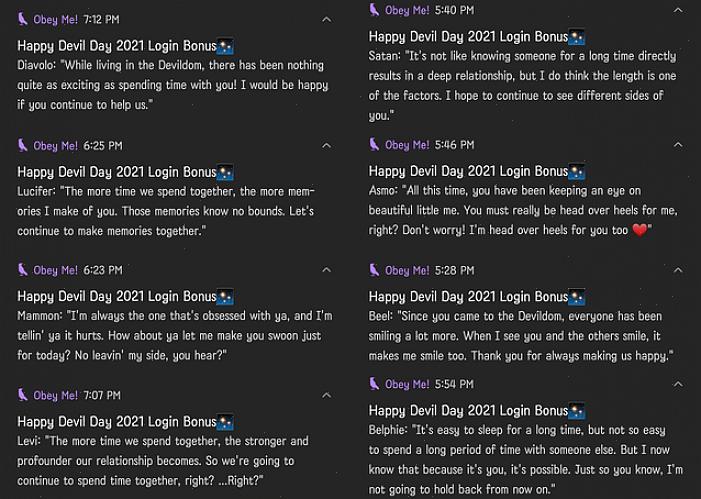Collapse the 6:23 PM Mammon notification
Viewport: 701px width, 499px height.
pos(326,270)
